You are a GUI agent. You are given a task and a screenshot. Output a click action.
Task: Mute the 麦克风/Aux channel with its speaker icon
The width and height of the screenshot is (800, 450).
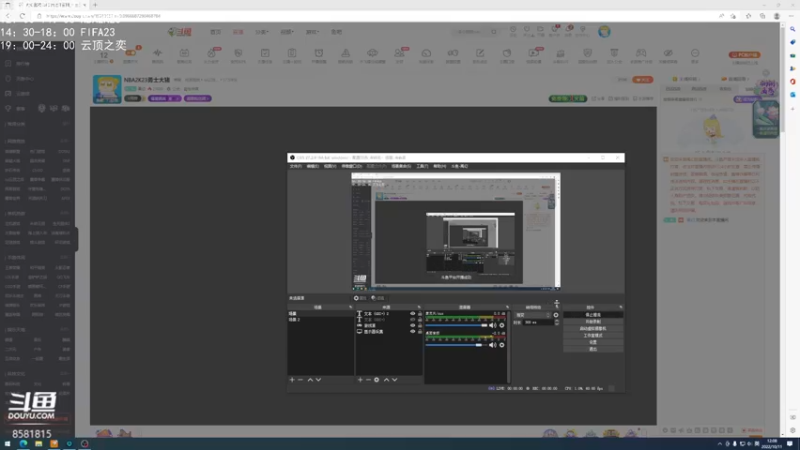(492, 325)
